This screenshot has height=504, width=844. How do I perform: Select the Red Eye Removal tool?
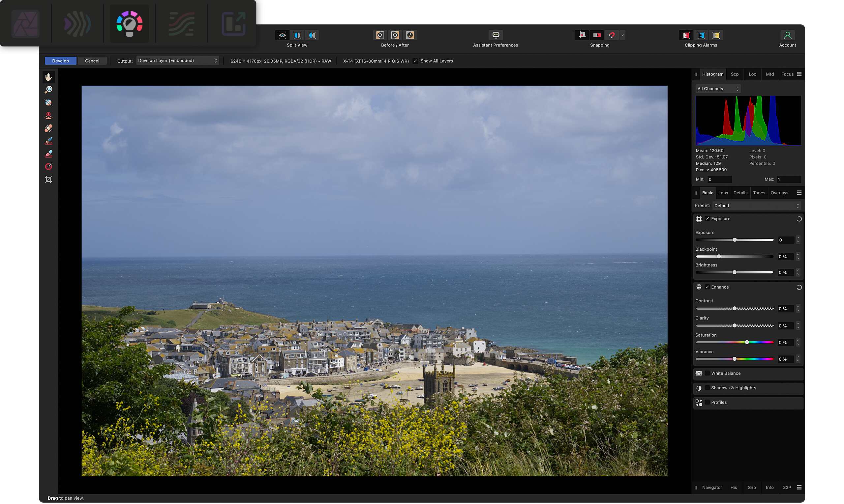(48, 116)
